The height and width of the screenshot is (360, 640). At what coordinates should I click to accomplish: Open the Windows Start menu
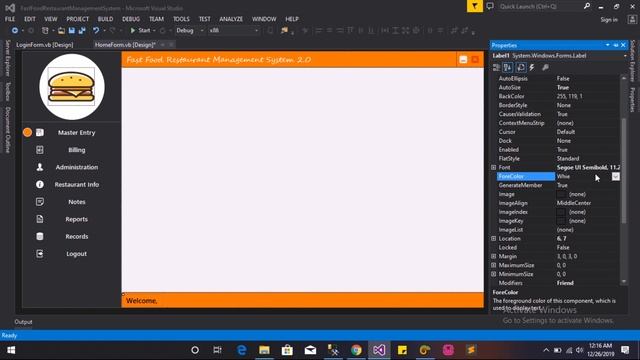click(x=11, y=350)
